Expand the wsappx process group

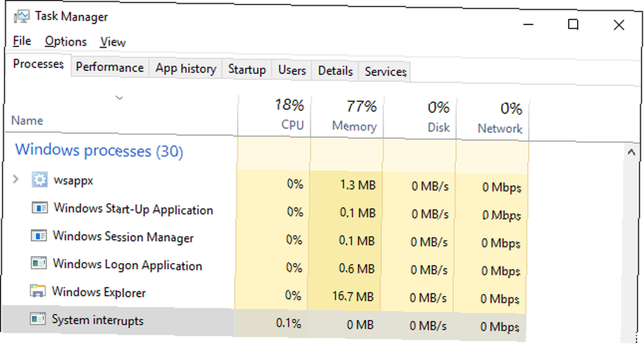tap(15, 179)
